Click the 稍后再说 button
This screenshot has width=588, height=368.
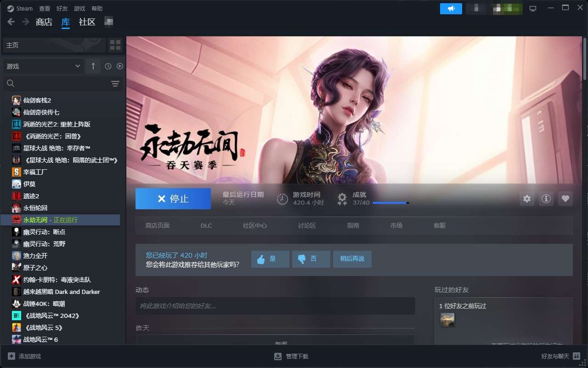coord(352,259)
